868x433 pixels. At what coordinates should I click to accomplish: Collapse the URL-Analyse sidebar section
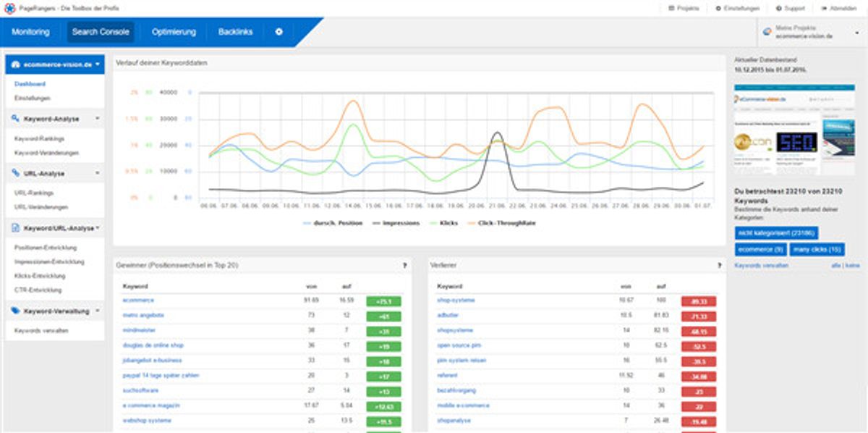click(x=55, y=173)
